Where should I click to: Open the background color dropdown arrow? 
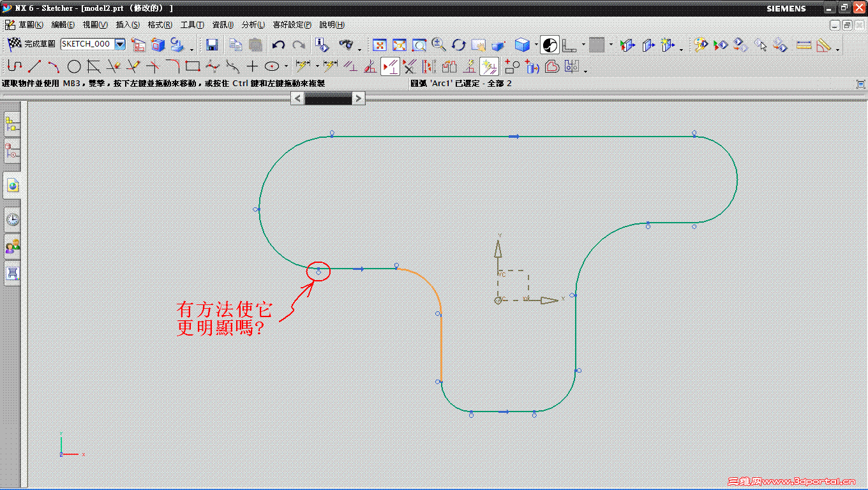(x=611, y=45)
